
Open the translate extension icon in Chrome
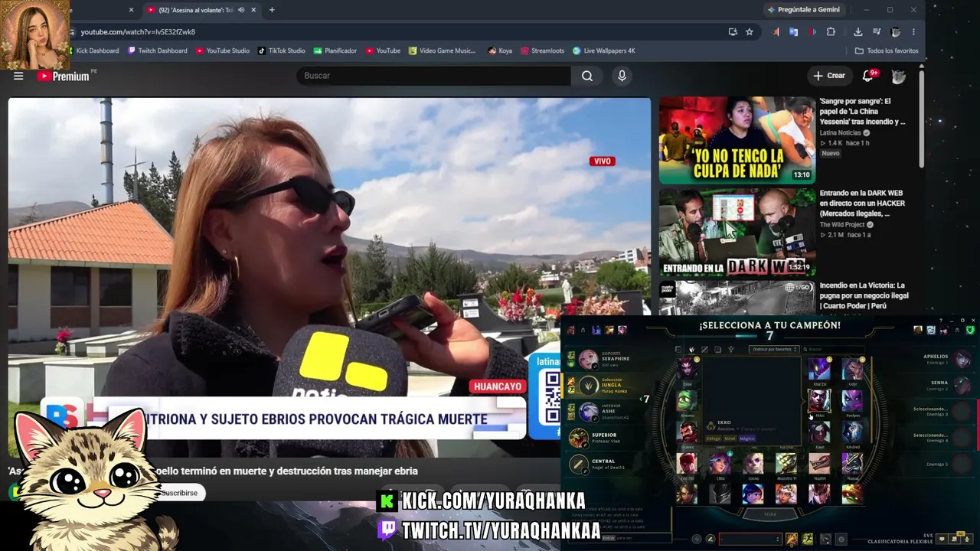[794, 32]
